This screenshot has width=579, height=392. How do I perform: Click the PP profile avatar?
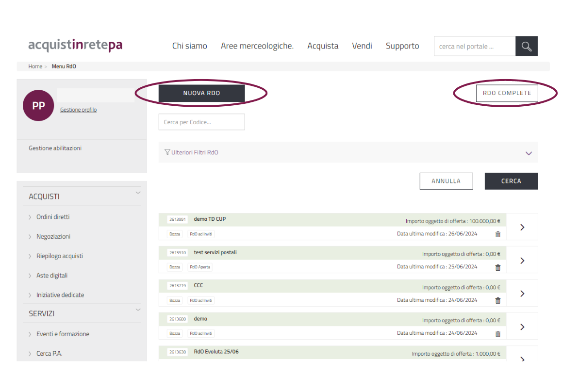[x=38, y=105]
